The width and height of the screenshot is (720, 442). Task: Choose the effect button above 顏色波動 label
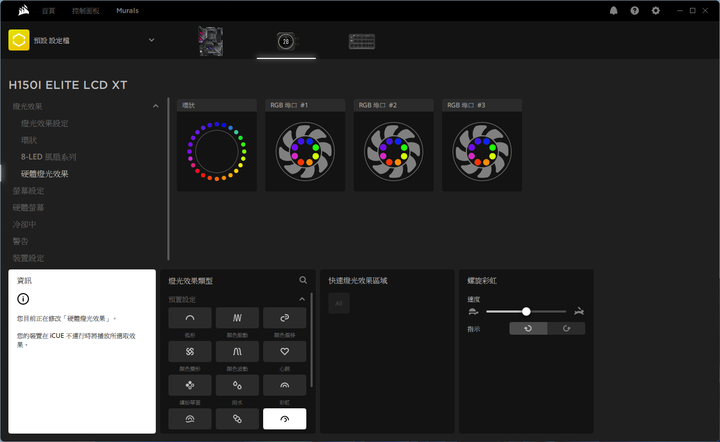point(237,351)
